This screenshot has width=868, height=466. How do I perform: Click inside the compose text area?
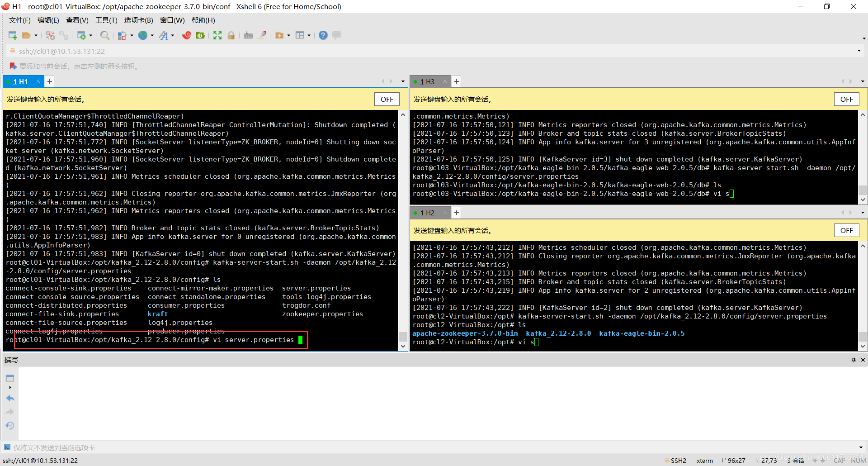[442, 403]
